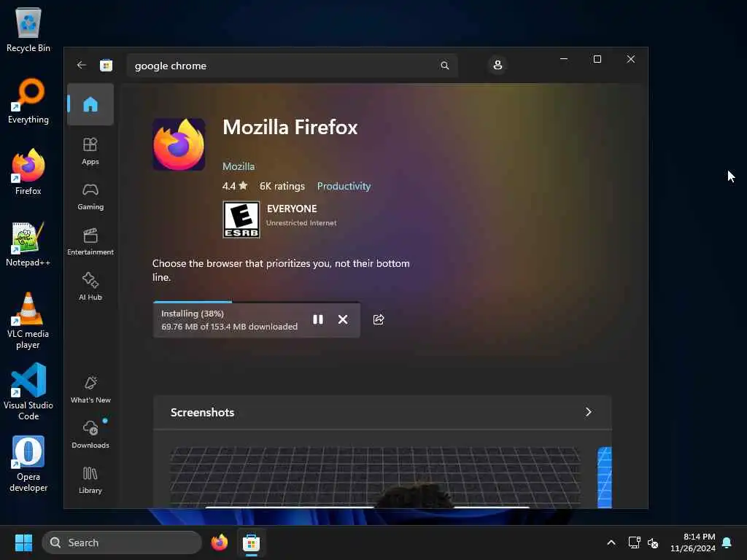Select the Visual Studio Code shortcut

[x=28, y=392]
